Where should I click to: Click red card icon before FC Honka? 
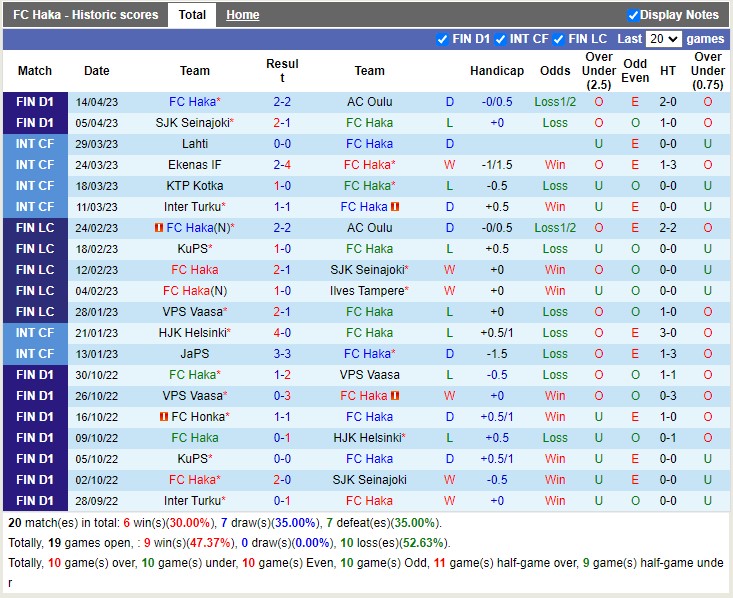click(164, 417)
